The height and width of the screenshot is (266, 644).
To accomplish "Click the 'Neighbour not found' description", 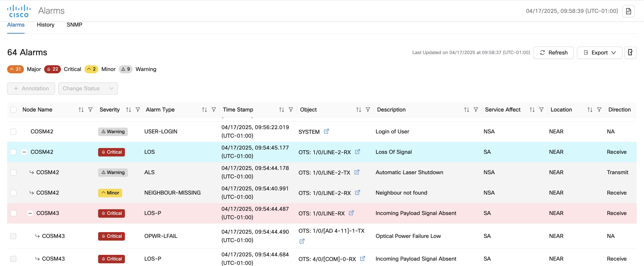I will point(401,193).
